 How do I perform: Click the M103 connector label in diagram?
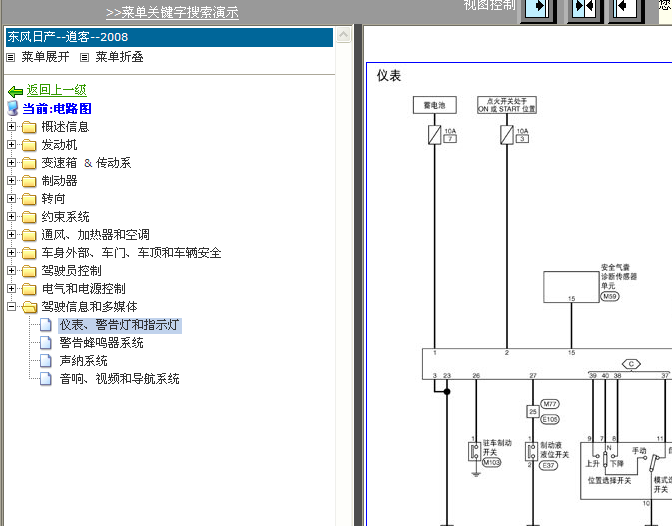(x=492, y=463)
